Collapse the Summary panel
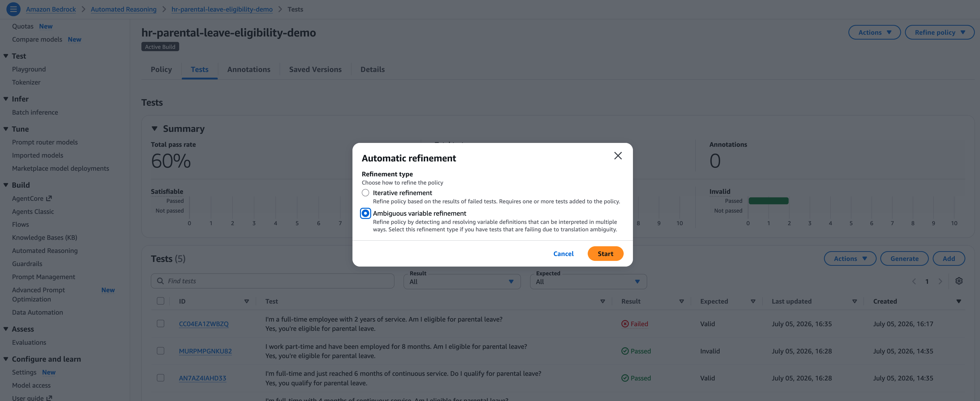This screenshot has height=401, width=980. (x=155, y=129)
